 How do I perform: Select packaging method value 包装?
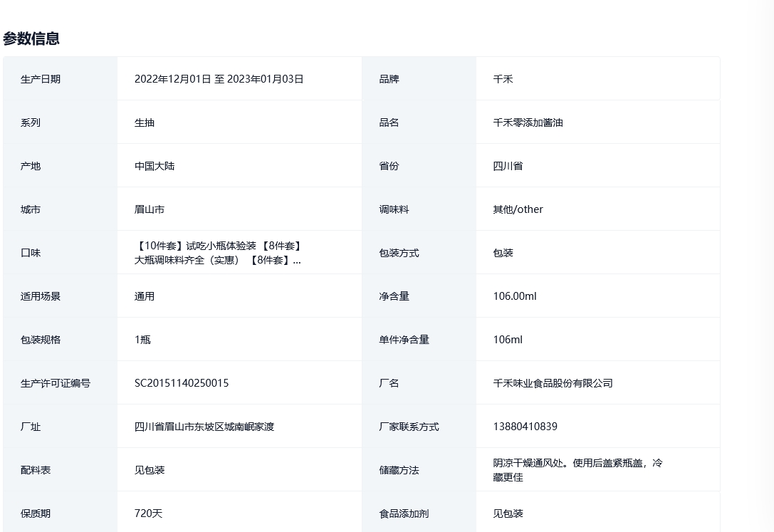click(x=503, y=253)
